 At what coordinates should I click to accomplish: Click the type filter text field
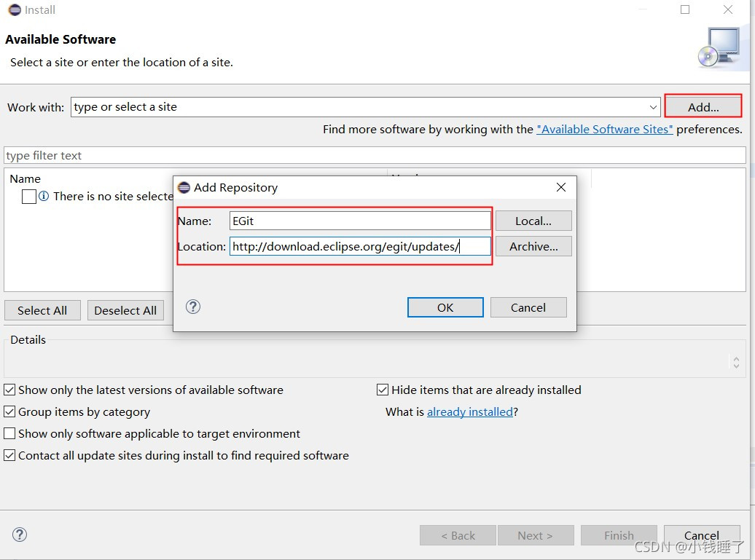click(x=375, y=155)
